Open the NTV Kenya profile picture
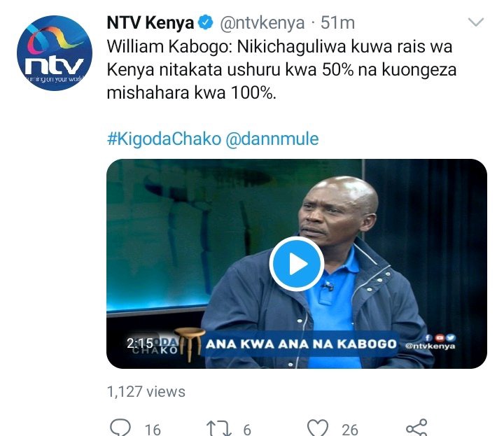The height and width of the screenshot is (436, 504). pos(55,53)
